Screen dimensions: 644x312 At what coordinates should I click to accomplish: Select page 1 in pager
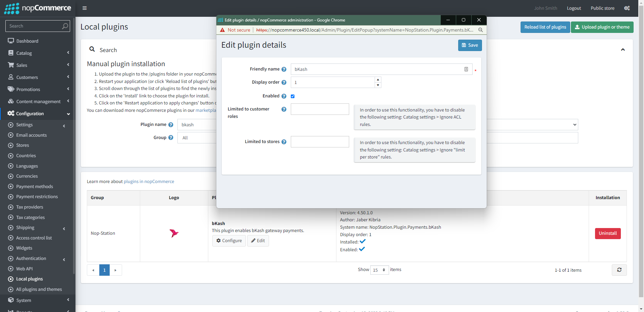coord(104,270)
